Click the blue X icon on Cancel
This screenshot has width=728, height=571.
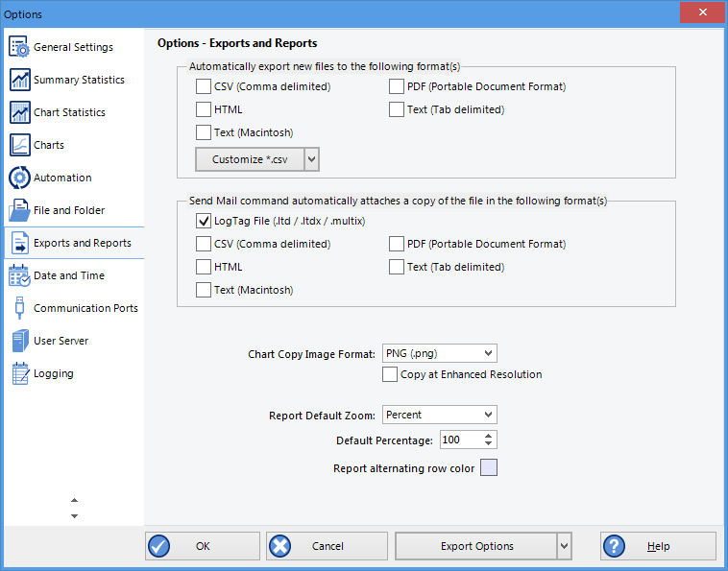click(280, 546)
